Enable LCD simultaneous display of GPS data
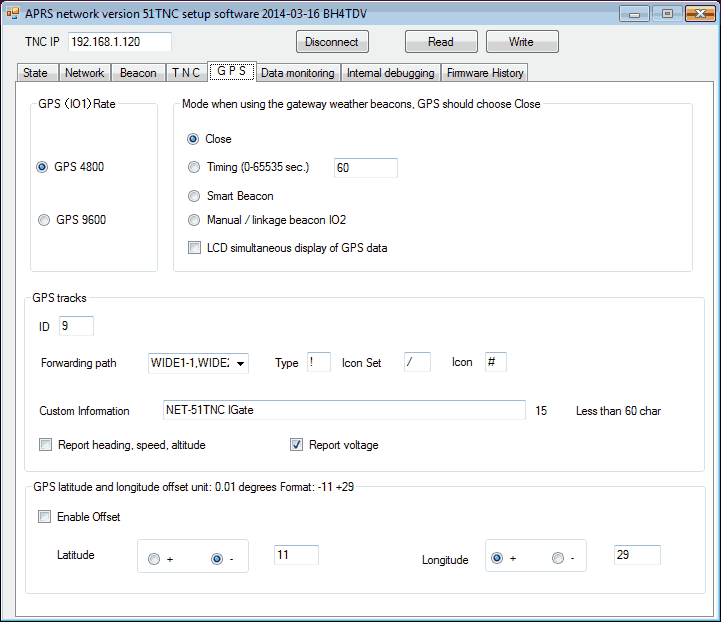The width and height of the screenshot is (721, 622). coord(194,248)
